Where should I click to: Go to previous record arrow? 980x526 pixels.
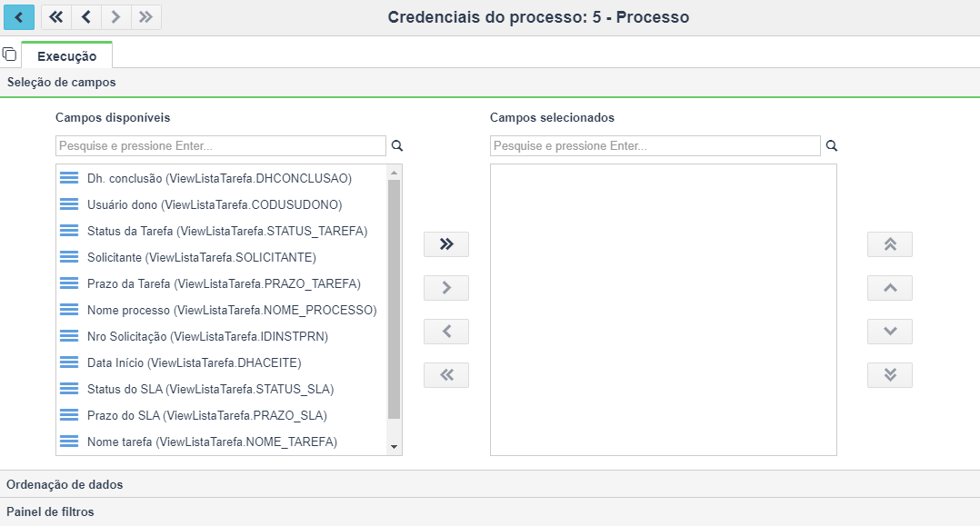pyautogui.click(x=86, y=16)
